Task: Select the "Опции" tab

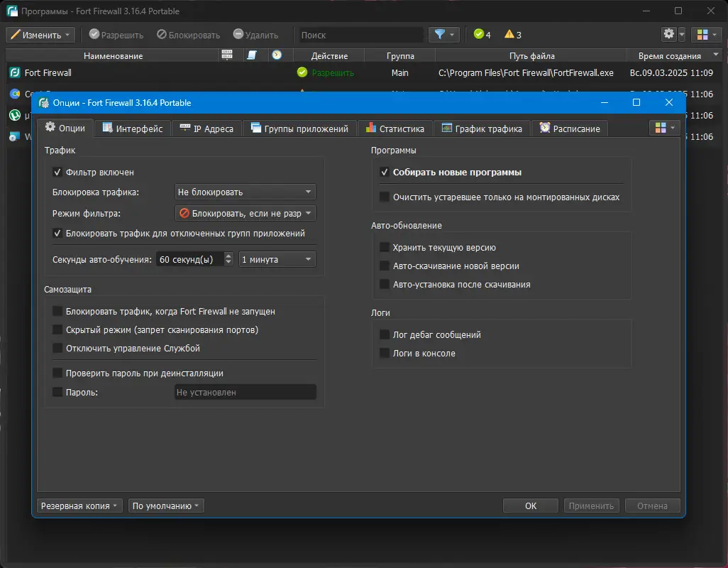Action: pyautogui.click(x=65, y=128)
